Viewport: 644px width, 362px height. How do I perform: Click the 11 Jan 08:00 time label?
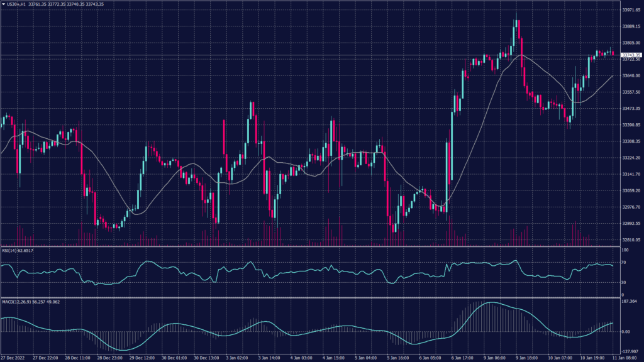(627, 357)
